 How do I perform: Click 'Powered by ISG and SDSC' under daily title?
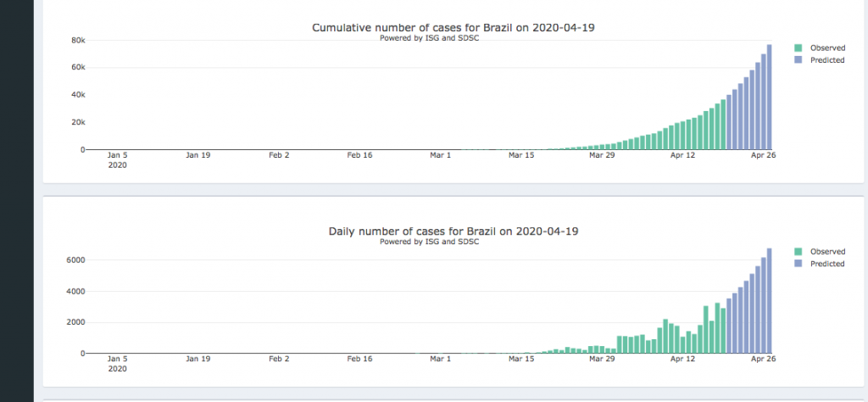(431, 242)
